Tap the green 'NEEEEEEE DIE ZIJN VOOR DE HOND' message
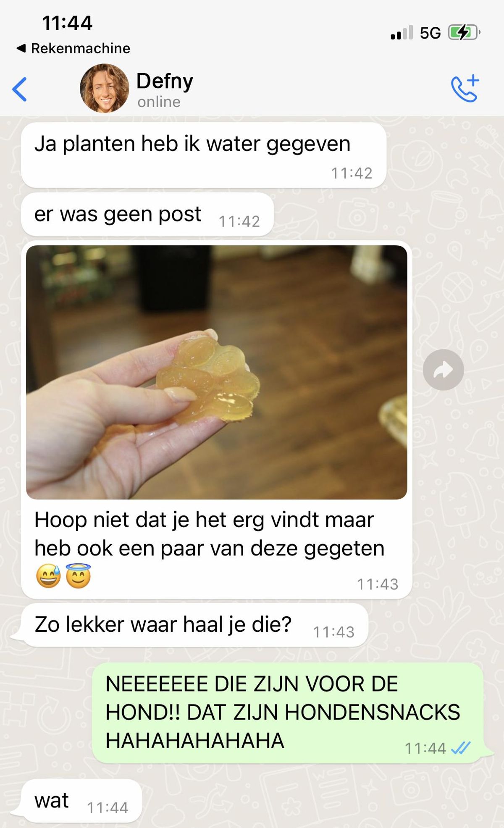Viewport: 504px width, 828px height. pyautogui.click(x=288, y=713)
